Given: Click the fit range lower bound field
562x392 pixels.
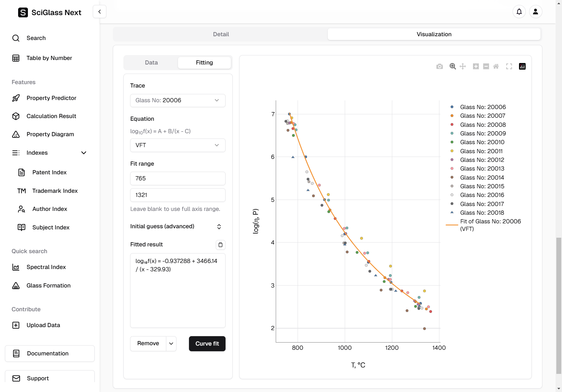Looking at the screenshot, I should (178, 178).
